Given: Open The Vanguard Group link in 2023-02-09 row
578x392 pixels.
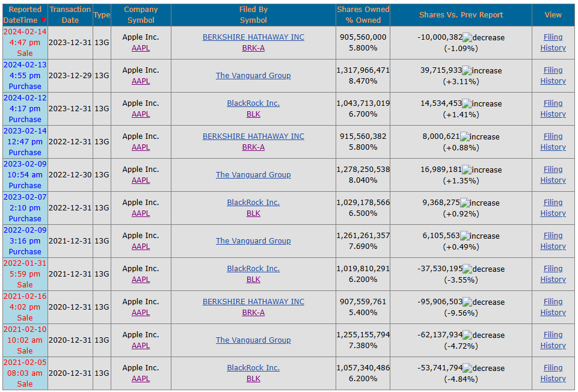Looking at the screenshot, I should click(253, 174).
